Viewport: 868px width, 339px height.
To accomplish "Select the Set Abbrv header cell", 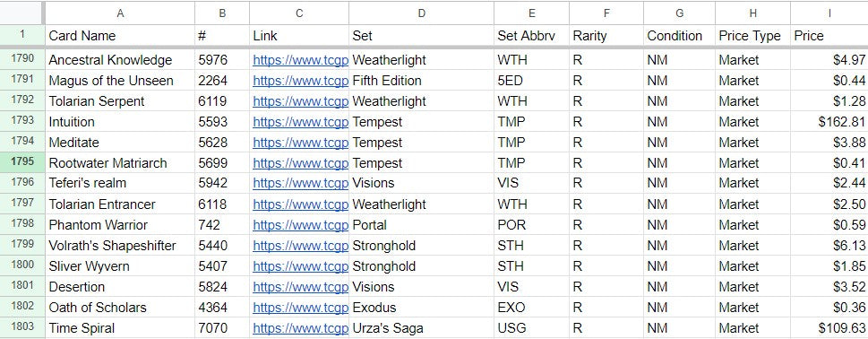I will 532,36.
